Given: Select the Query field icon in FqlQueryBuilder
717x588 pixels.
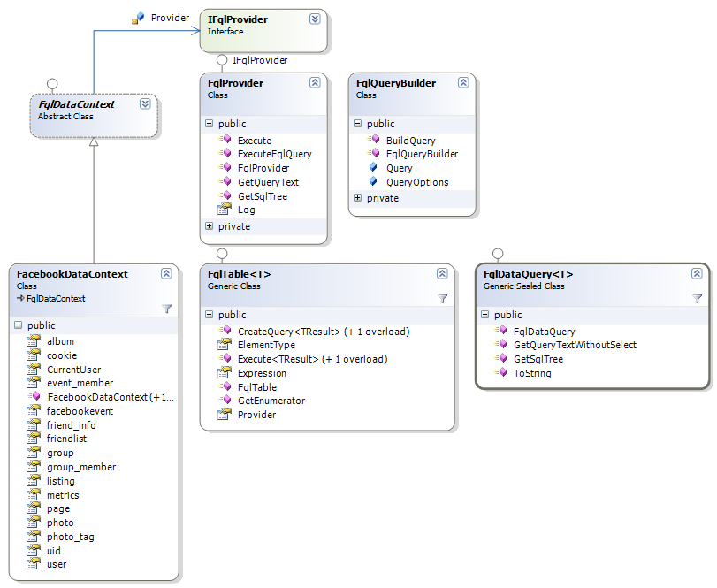Looking at the screenshot, I should 373,167.
